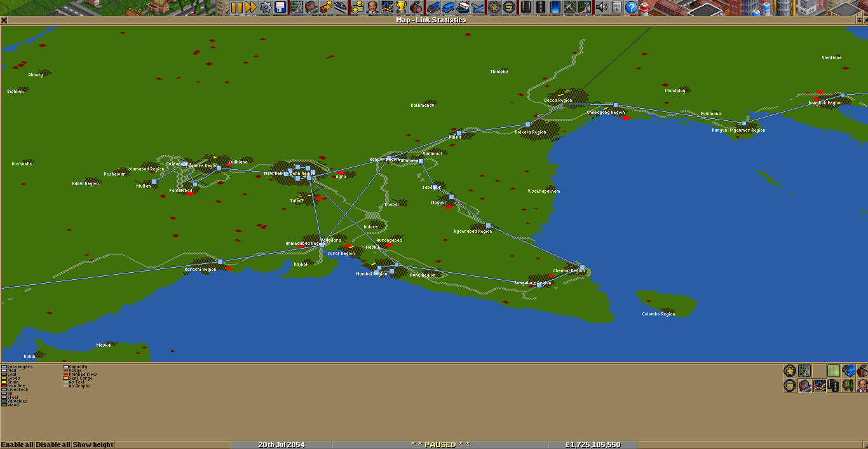Viewport: 868px width, 449px height.
Task: Show subsidies from the toolbar
Action: 326,8
